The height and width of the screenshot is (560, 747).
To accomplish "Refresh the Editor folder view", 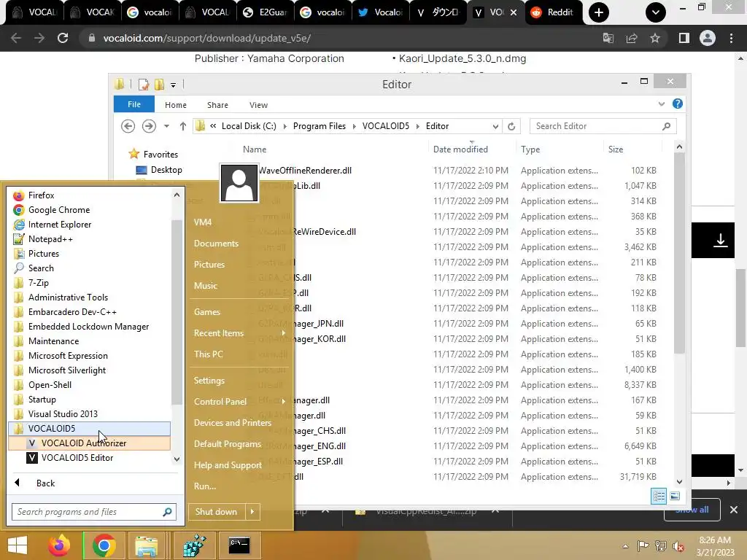I will click(x=511, y=126).
